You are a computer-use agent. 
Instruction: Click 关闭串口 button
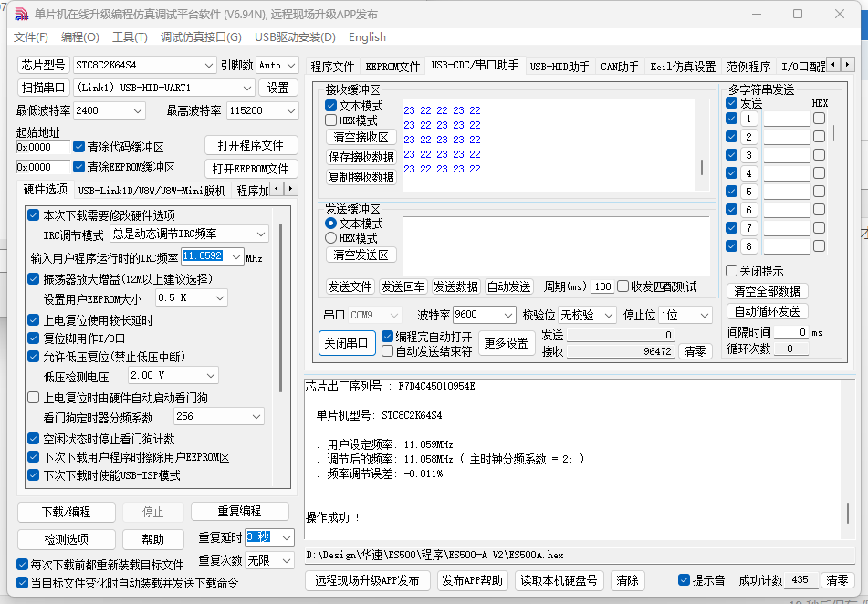pos(347,343)
